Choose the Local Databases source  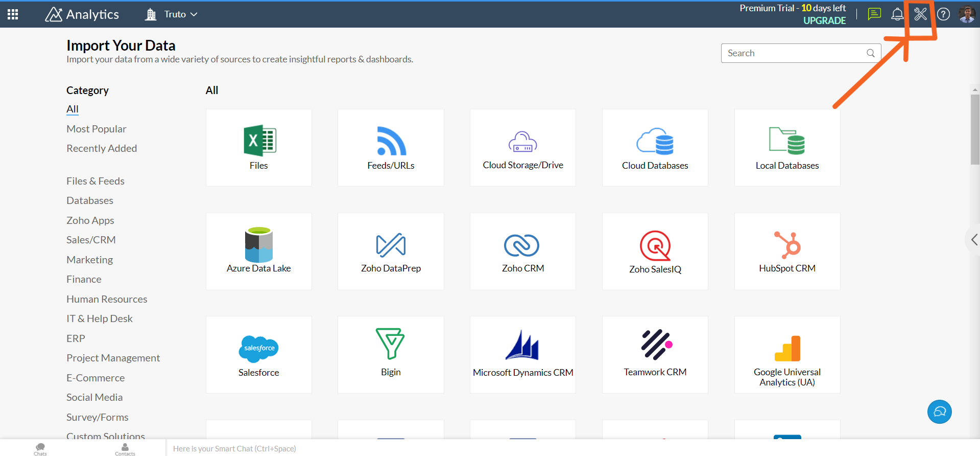pos(787,148)
